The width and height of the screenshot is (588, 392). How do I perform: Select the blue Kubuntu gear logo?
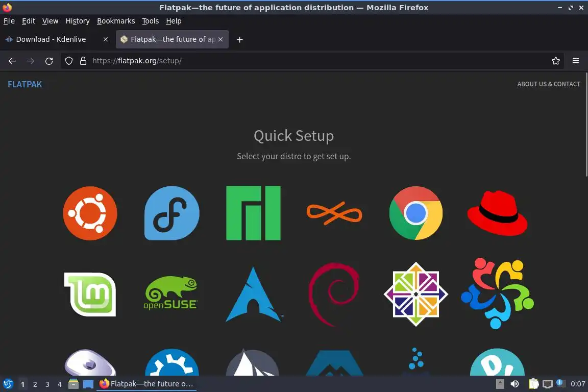tap(171, 362)
